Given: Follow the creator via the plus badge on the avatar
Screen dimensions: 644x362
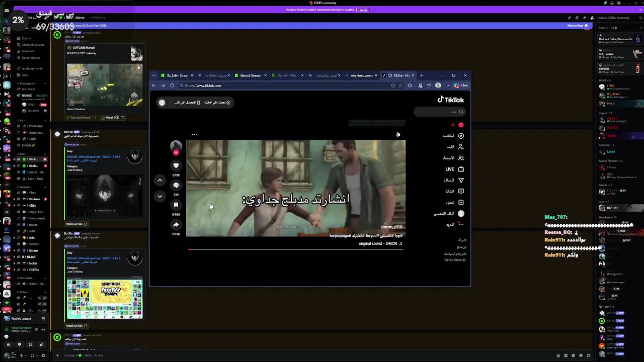Looking at the screenshot, I should coord(176,152).
